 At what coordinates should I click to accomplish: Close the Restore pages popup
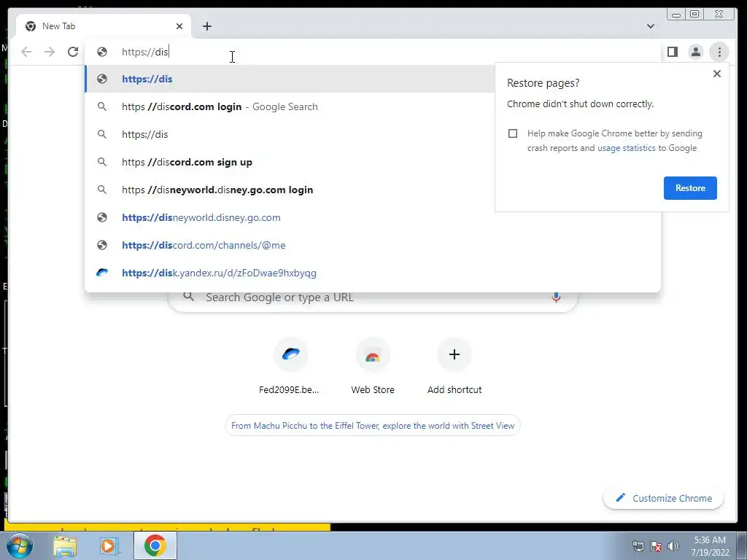point(716,74)
